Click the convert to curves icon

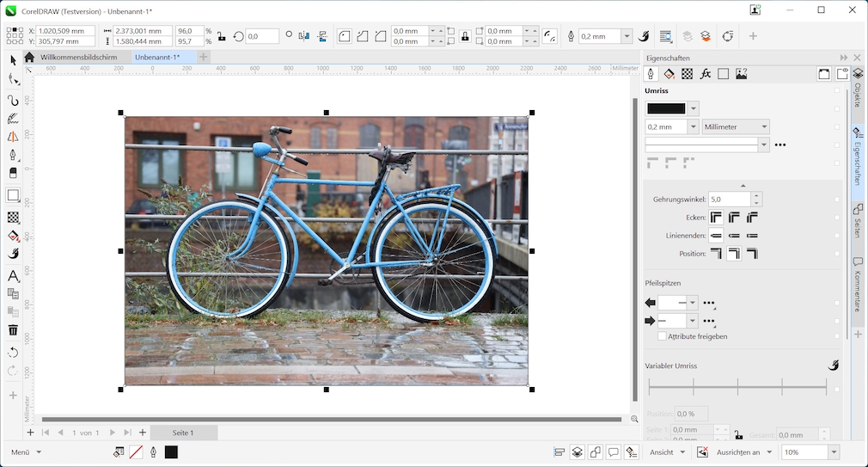pos(728,36)
